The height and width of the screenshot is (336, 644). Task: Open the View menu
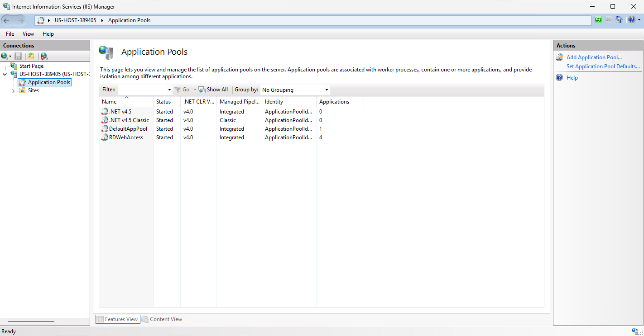(28, 34)
